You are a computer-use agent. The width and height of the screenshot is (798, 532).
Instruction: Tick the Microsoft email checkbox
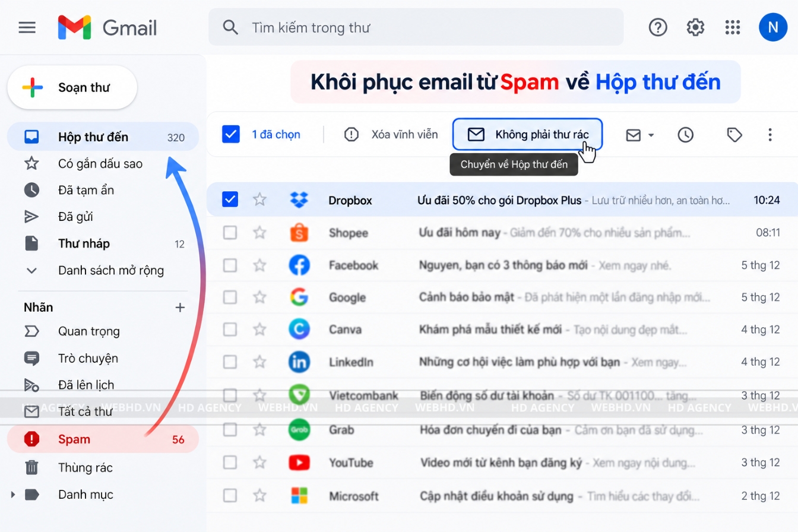(230, 495)
